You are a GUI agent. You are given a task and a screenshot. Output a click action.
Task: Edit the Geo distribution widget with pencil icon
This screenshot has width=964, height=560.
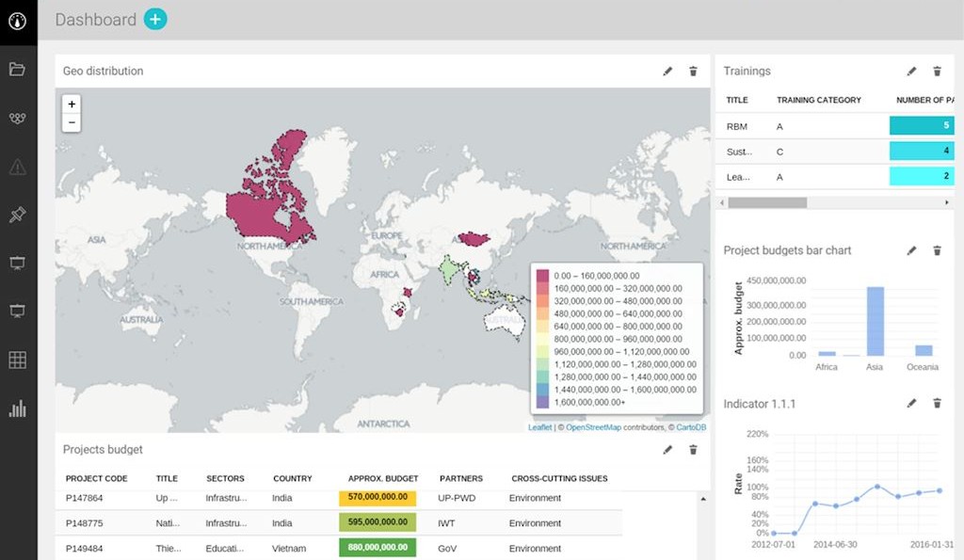click(667, 71)
